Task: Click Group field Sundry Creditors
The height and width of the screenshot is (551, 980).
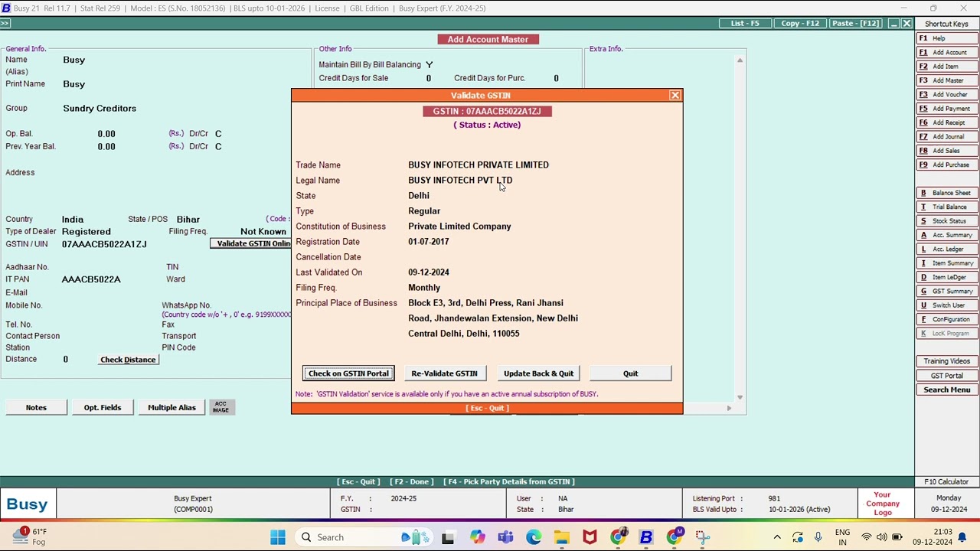Action: (x=100, y=109)
